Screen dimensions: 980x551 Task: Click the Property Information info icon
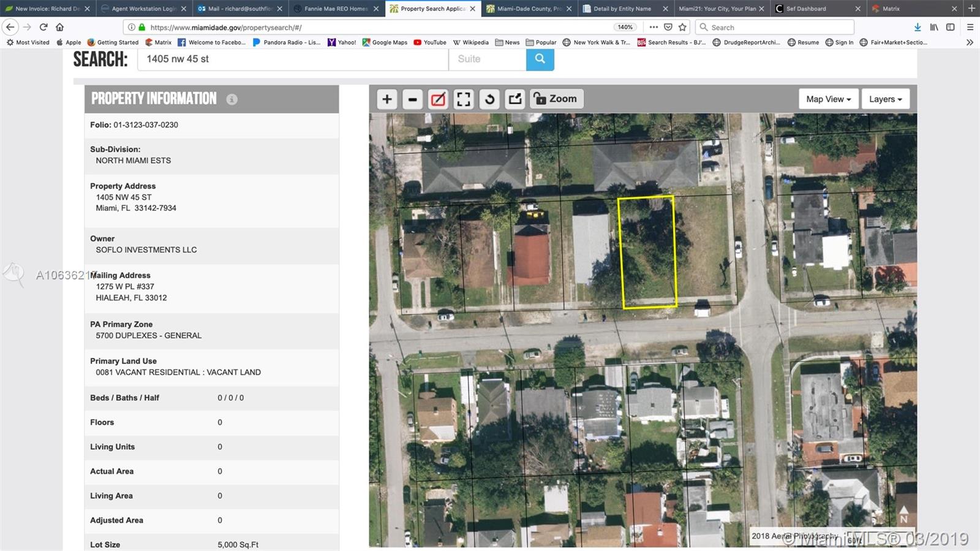click(x=232, y=99)
